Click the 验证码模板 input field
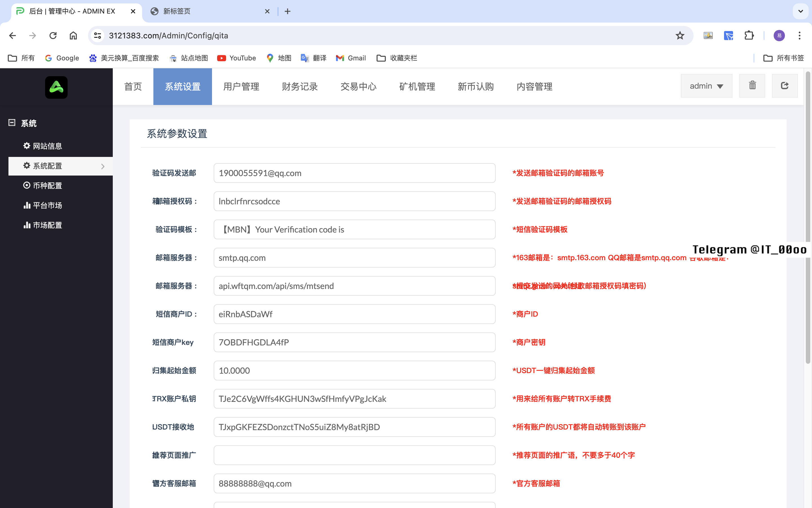The image size is (812, 508). click(354, 229)
